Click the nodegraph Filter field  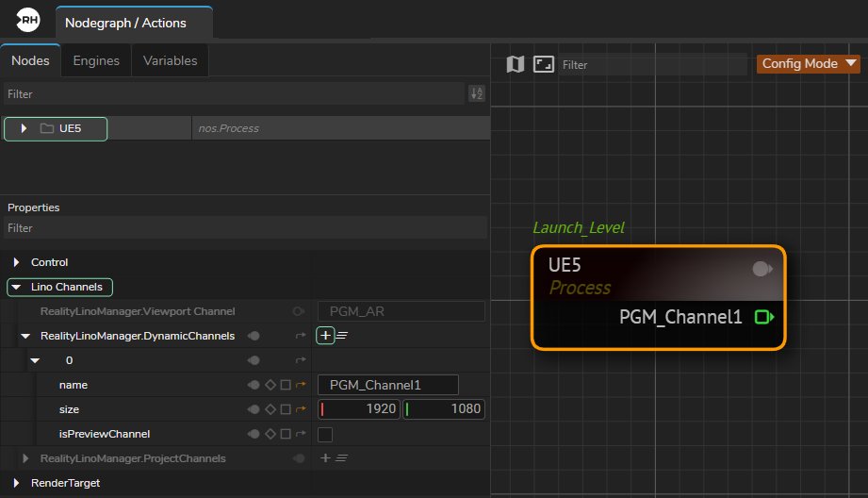(x=653, y=65)
